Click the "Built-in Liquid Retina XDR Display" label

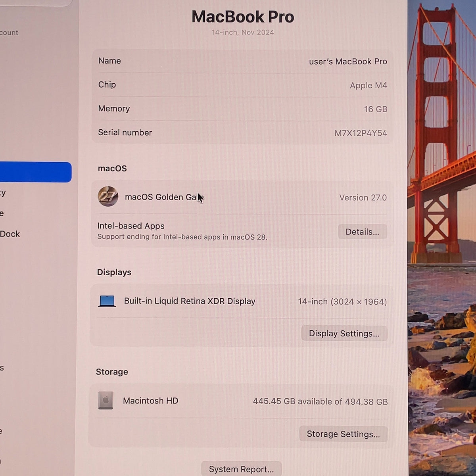(190, 301)
